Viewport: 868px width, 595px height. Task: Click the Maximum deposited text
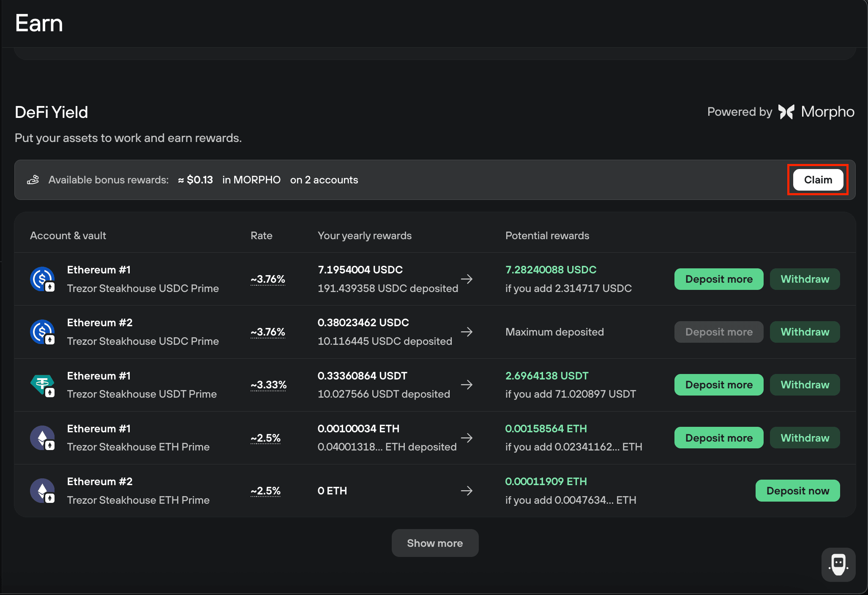pyautogui.click(x=554, y=332)
